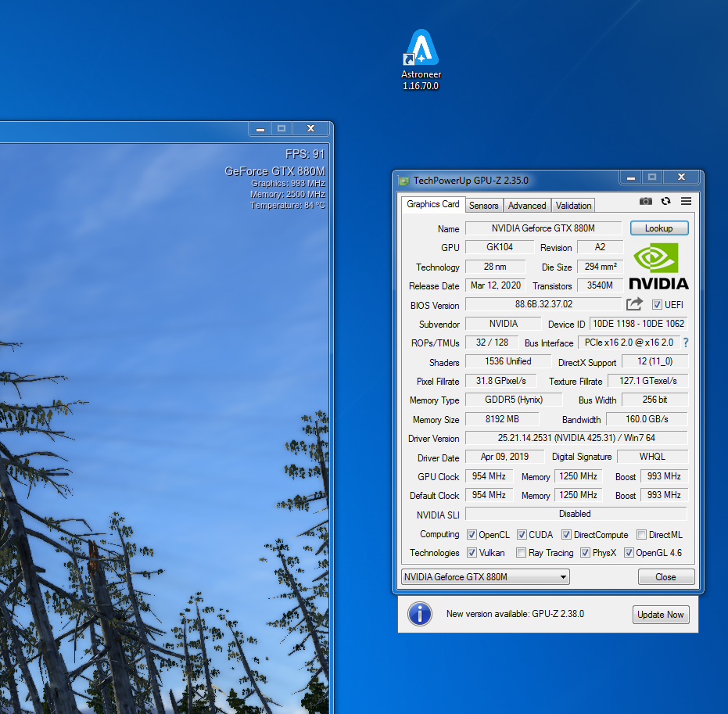Toggle the OpenGL 4.6 checkbox
The image size is (728, 714).
(x=629, y=552)
